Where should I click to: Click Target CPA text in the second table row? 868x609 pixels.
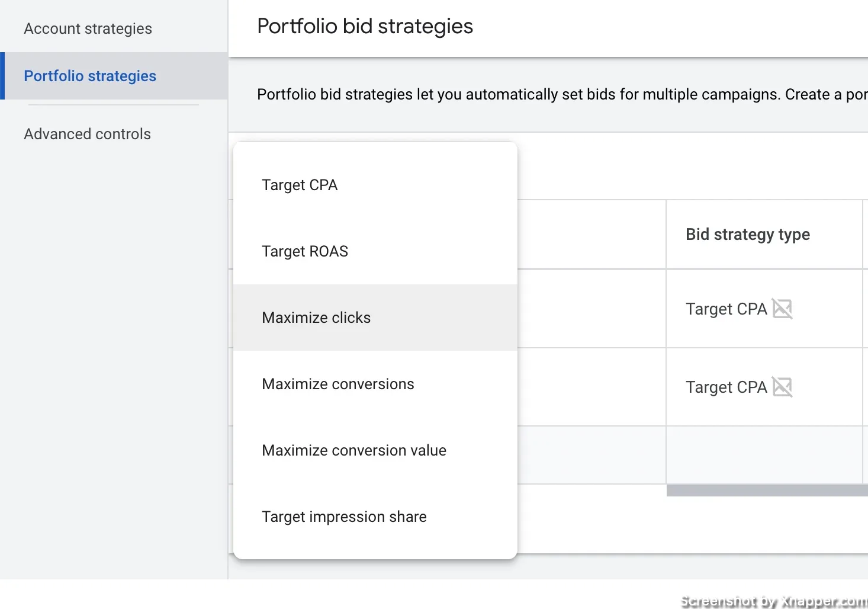point(726,387)
